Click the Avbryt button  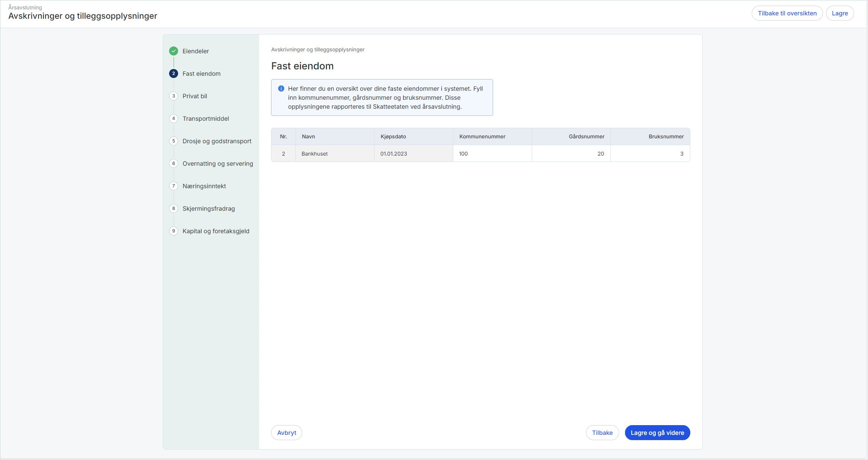[286, 433]
